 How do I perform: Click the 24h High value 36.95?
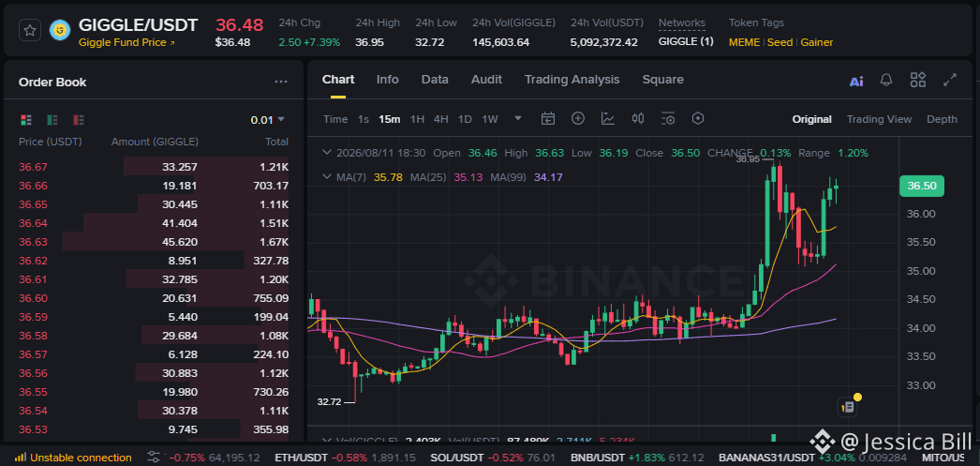pos(370,42)
